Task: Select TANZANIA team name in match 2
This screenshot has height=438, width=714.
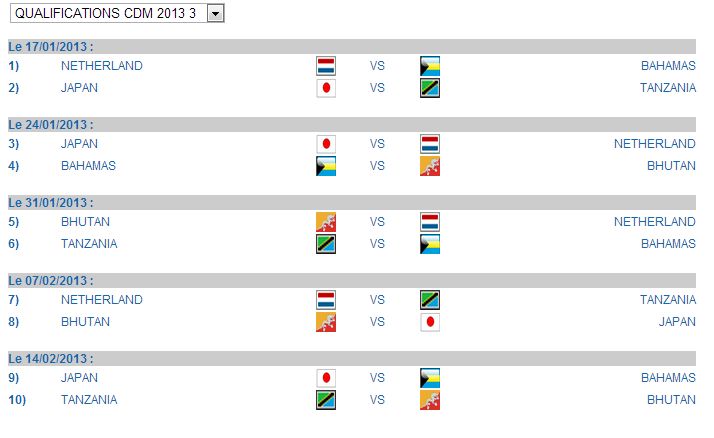Action: (668, 88)
